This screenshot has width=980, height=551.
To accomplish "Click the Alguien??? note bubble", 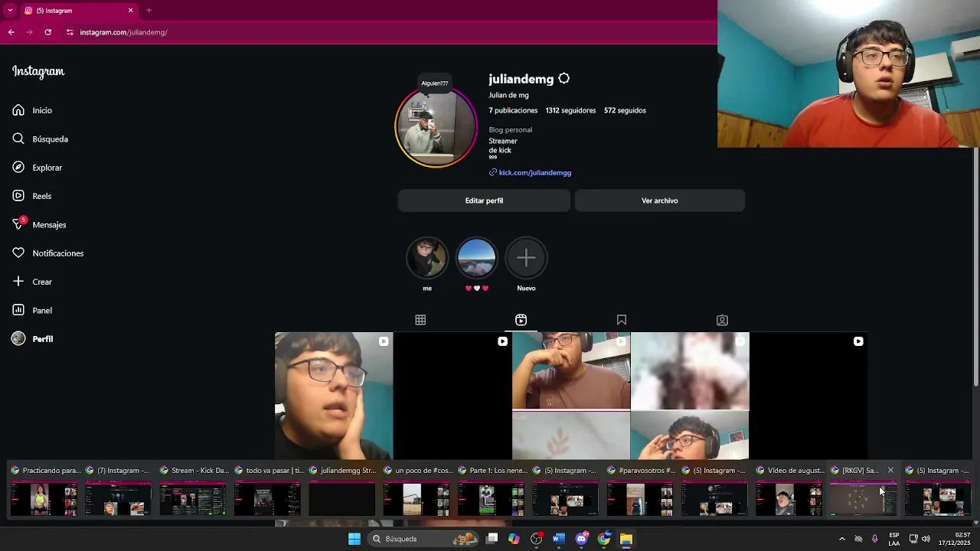I will pos(434,83).
